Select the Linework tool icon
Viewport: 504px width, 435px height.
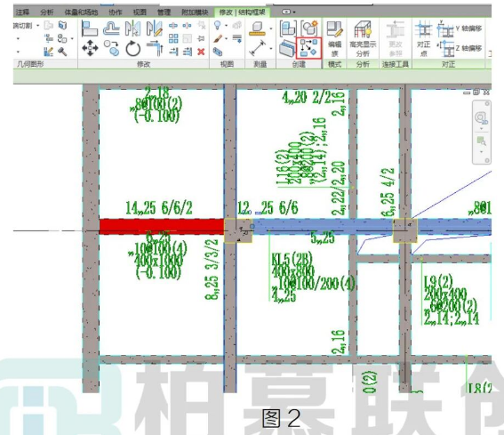point(237,38)
